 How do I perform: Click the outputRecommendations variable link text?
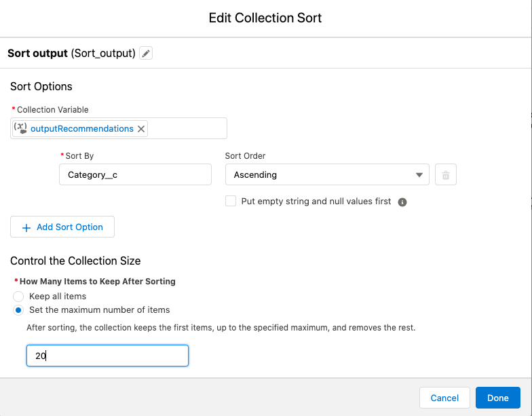(82, 129)
